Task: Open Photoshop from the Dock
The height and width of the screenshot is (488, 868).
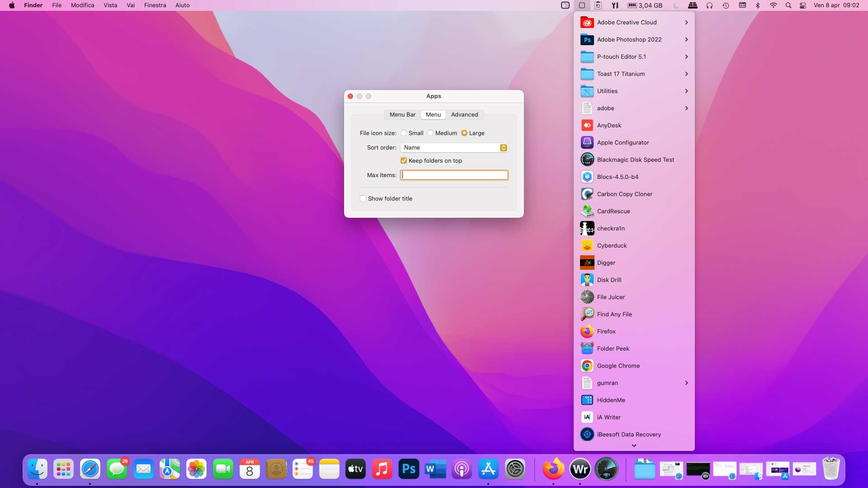Action: tap(409, 469)
